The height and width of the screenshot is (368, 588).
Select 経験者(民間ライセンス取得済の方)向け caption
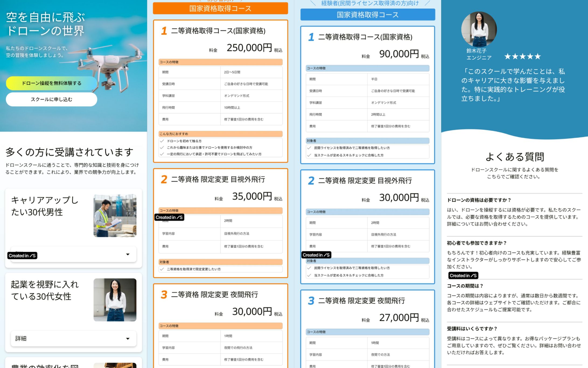tap(370, 3)
